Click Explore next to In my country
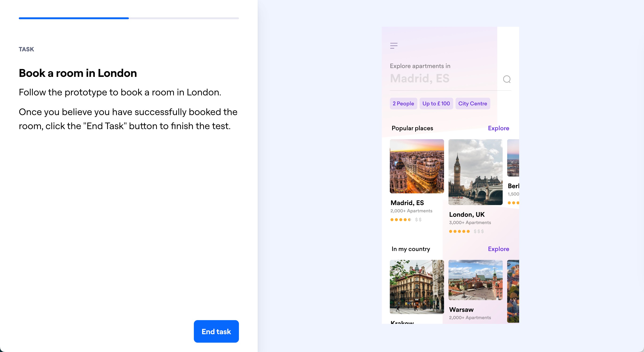Screen dimensions: 644x352 tap(498, 249)
